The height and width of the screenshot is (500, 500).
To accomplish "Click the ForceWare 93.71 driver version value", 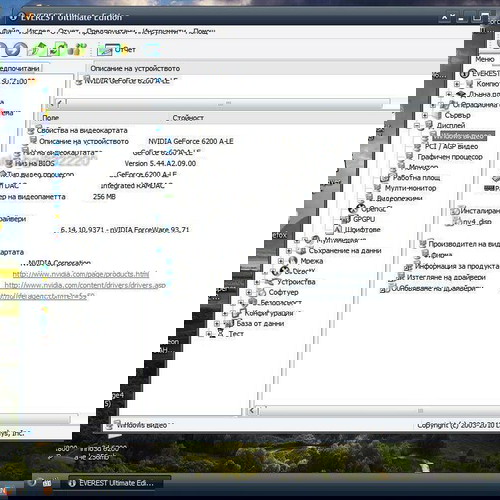I will [125, 230].
